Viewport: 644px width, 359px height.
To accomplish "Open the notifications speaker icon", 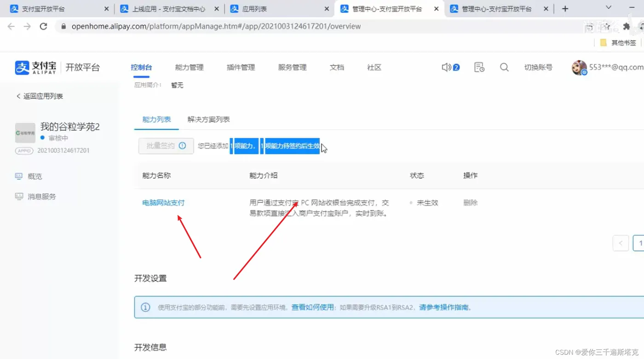I will (x=446, y=67).
